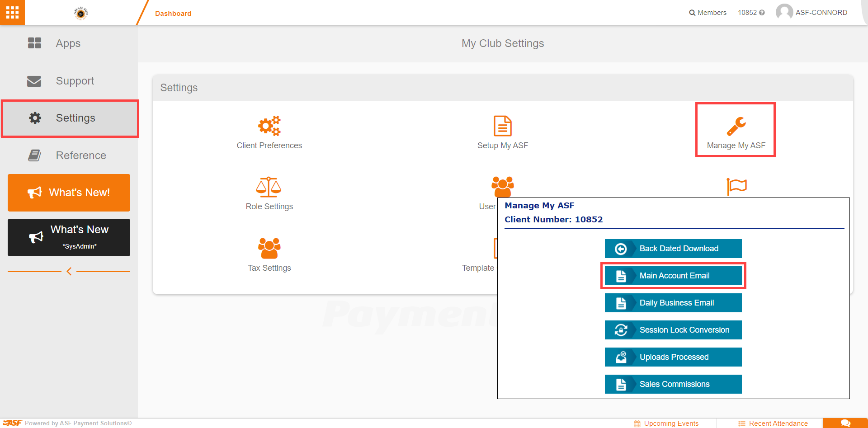Click the help icon next to 10852
Screen dimensions: 868x428
tap(762, 13)
